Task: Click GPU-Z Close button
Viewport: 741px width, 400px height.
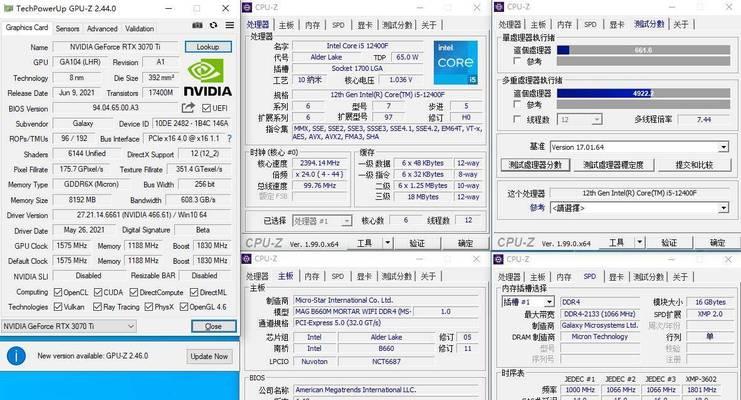Action: (x=214, y=326)
